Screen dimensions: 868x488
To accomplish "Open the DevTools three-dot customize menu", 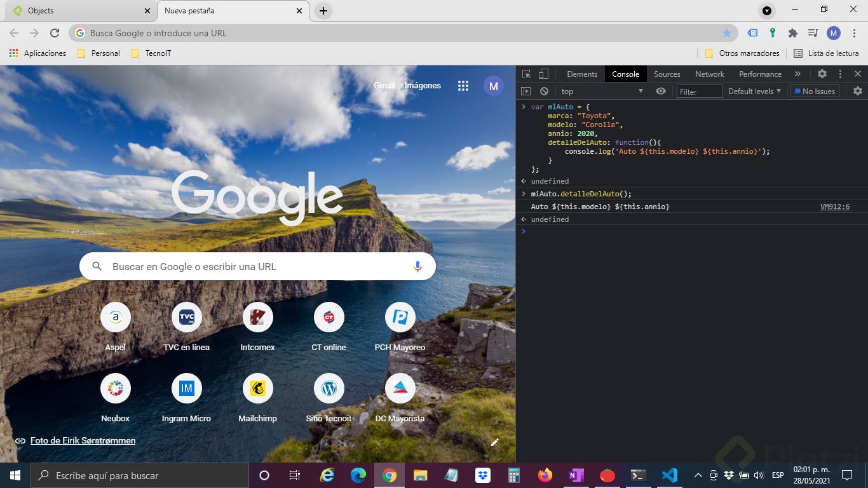I will coord(840,74).
